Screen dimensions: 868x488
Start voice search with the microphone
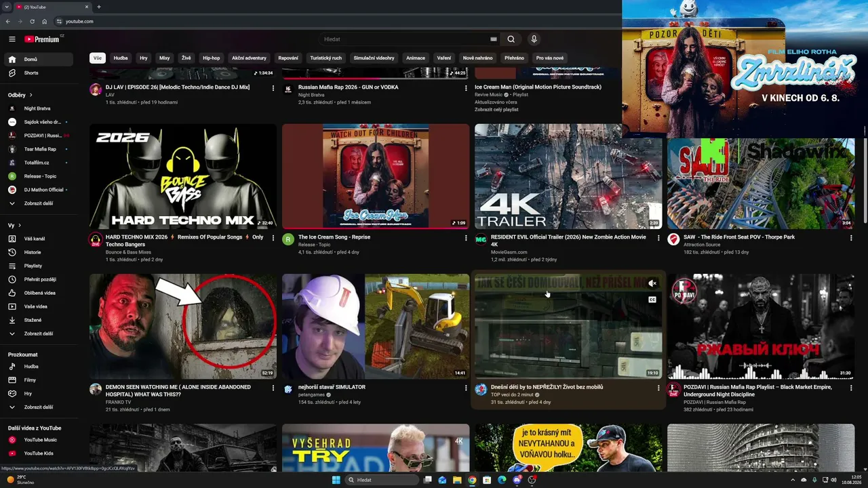click(534, 39)
